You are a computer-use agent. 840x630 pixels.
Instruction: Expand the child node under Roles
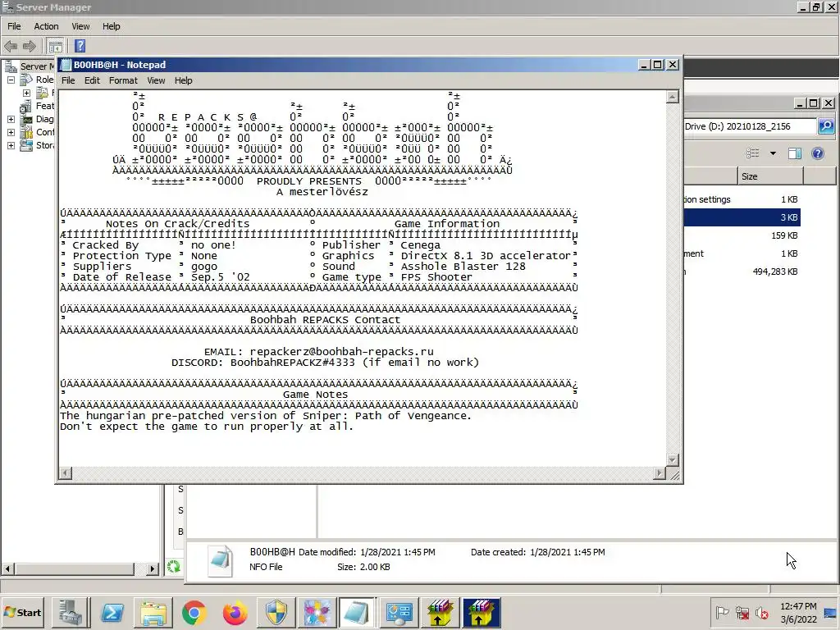26,93
